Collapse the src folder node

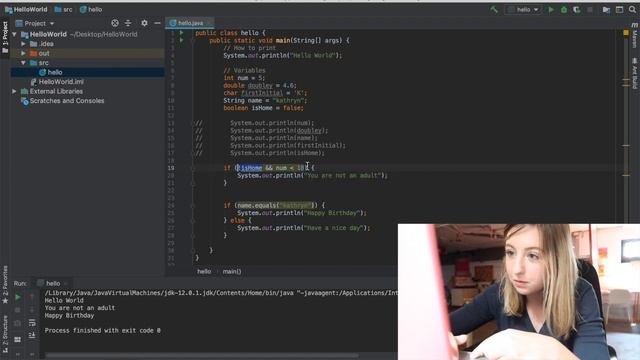24,63
